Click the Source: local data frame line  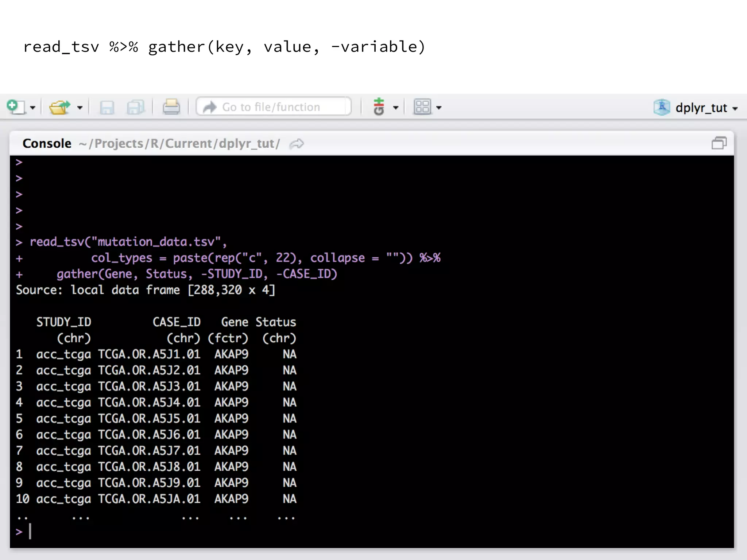pos(146,290)
